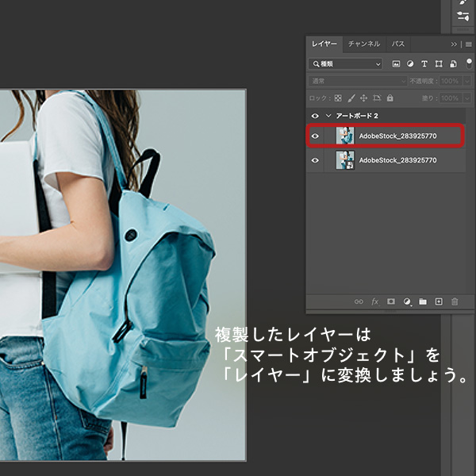Click the 不透明度 opacity value field

click(451, 81)
